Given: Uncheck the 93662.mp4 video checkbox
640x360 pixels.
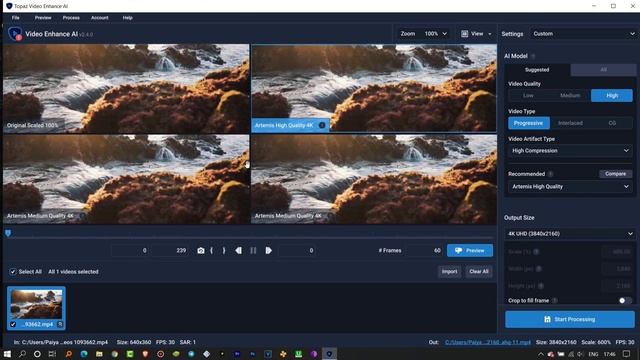Looking at the screenshot, I should pos(13,324).
